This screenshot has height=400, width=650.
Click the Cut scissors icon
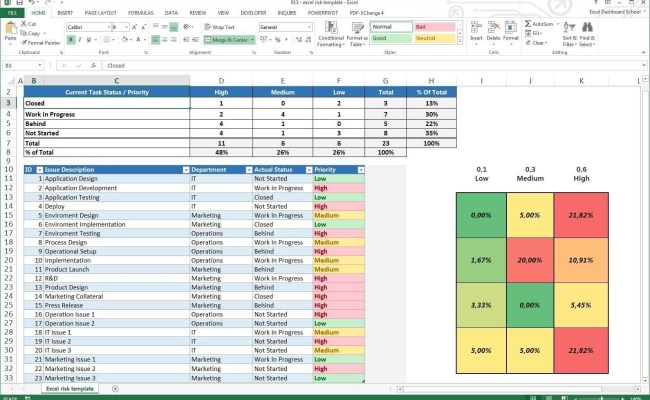pos(24,24)
